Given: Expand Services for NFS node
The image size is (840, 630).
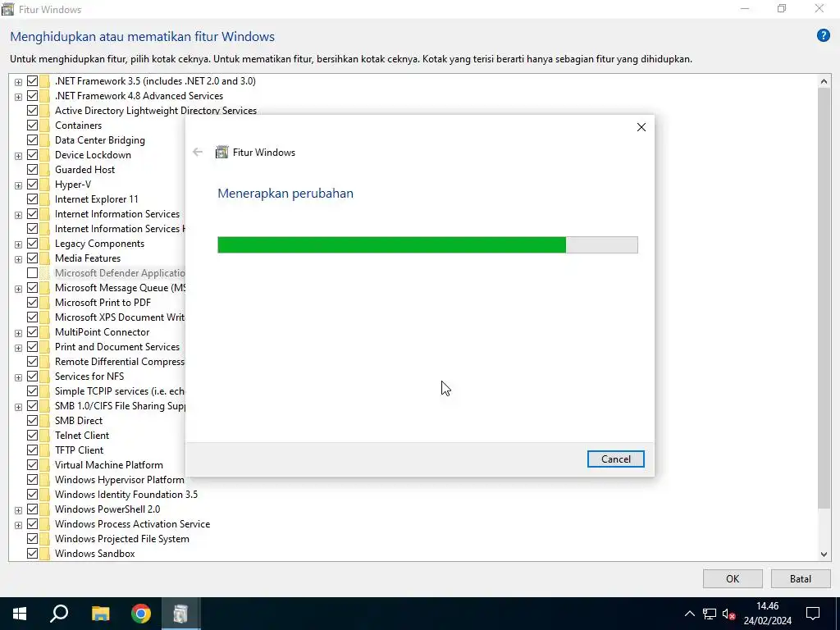Looking at the screenshot, I should tap(18, 377).
